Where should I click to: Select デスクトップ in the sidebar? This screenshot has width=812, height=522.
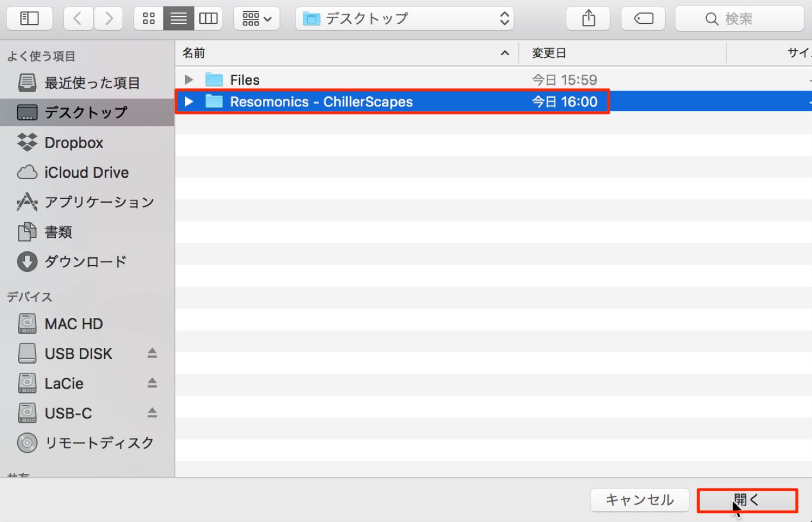(87, 112)
